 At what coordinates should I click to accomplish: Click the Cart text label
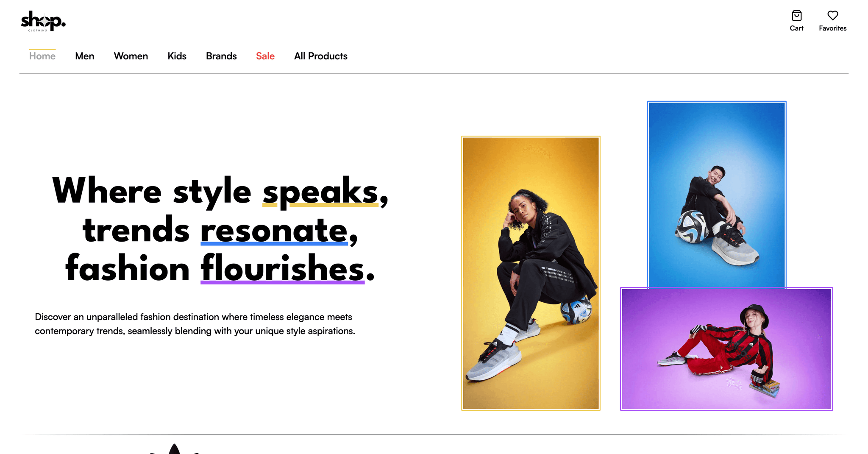(x=796, y=28)
